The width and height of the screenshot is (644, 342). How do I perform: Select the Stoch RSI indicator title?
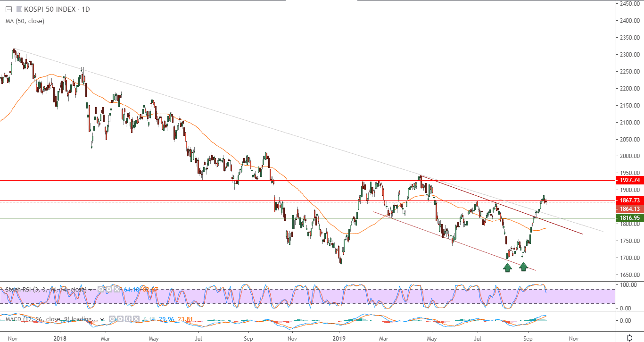45,289
